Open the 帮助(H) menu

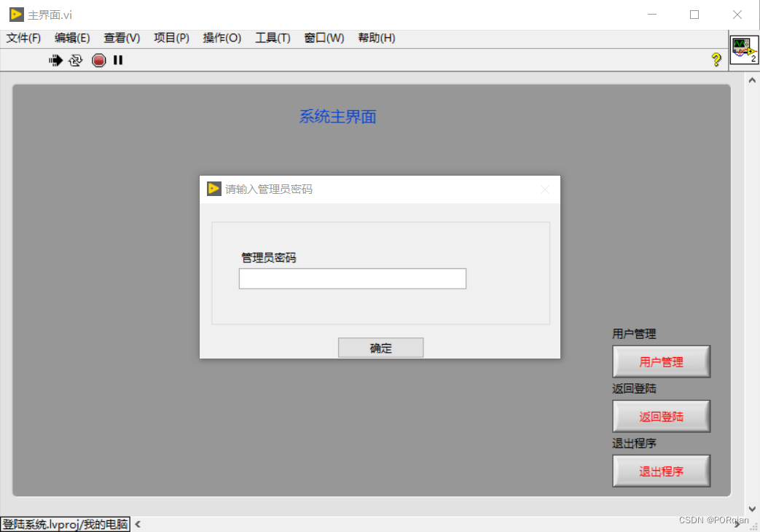pos(376,38)
